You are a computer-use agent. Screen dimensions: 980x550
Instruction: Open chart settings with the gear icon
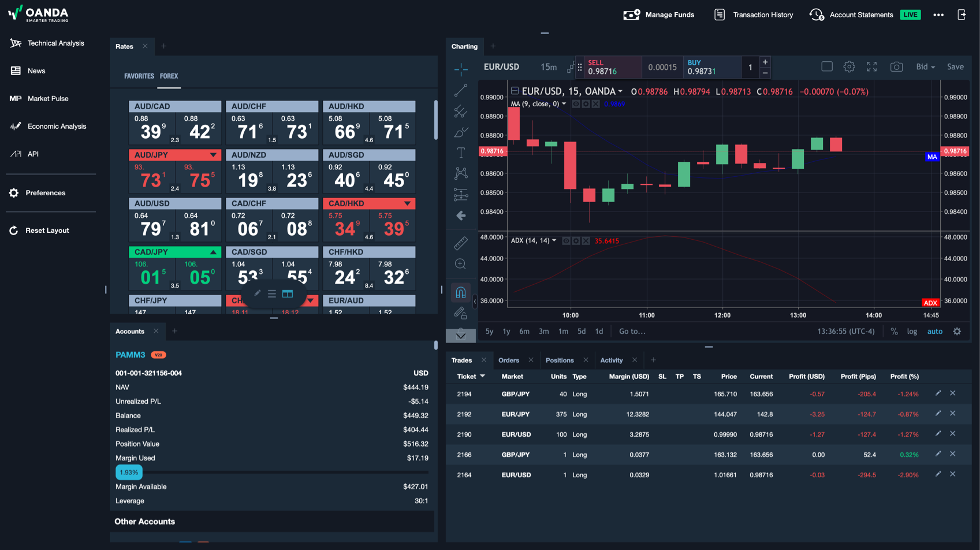click(x=849, y=66)
